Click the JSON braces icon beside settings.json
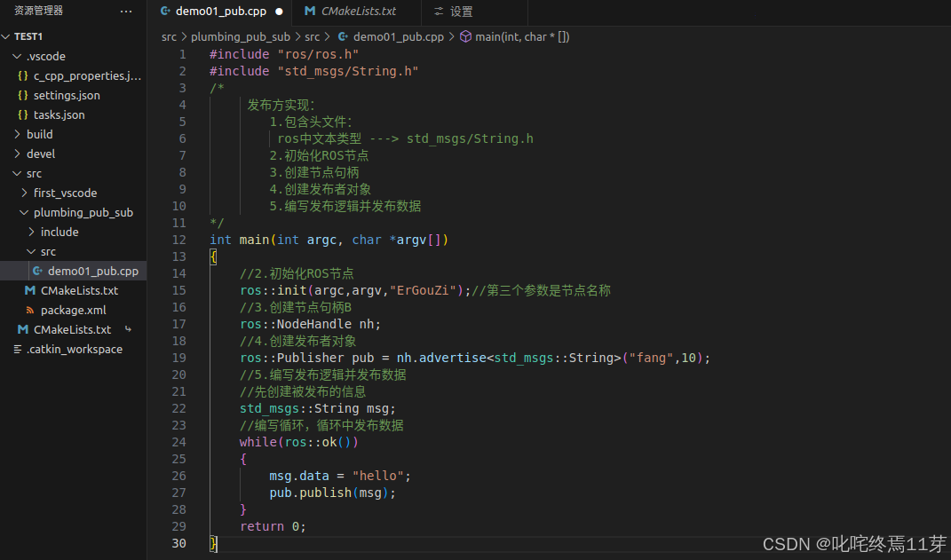Image resolution: width=951 pixels, height=560 pixels. (23, 95)
